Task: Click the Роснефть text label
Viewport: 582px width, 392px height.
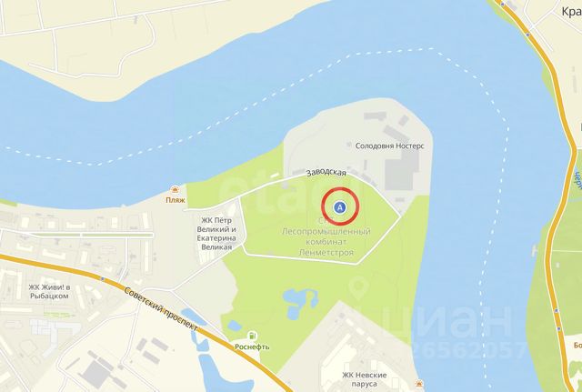Action: (252, 347)
